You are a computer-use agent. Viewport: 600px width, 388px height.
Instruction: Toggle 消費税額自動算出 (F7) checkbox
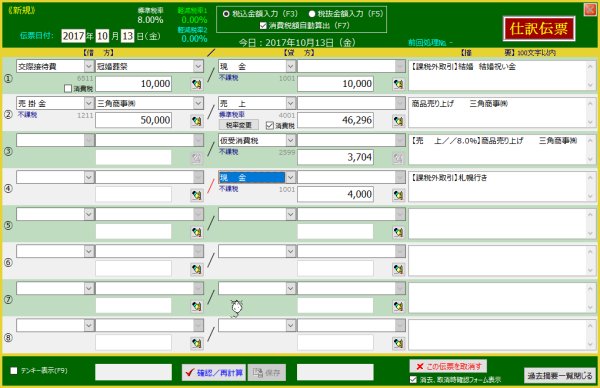click(x=263, y=26)
